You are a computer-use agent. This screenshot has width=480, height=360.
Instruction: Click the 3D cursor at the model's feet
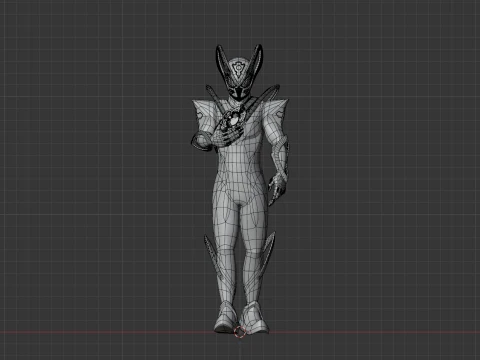(x=239, y=332)
